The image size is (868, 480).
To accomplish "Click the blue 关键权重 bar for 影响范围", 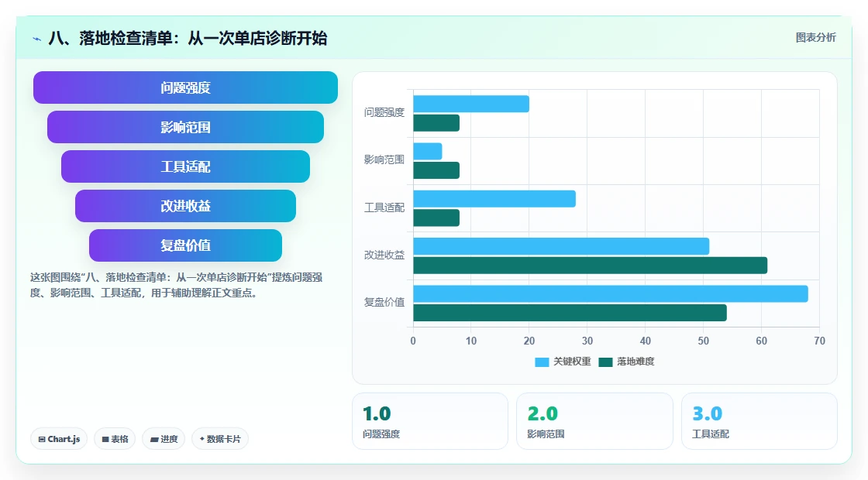I will [427, 152].
